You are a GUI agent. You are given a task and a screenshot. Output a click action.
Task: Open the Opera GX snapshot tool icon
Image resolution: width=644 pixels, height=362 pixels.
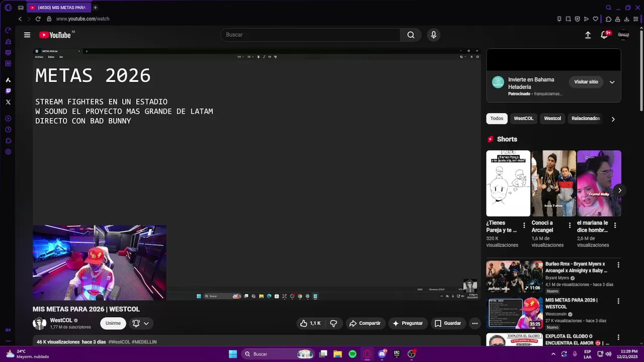tap(568, 19)
